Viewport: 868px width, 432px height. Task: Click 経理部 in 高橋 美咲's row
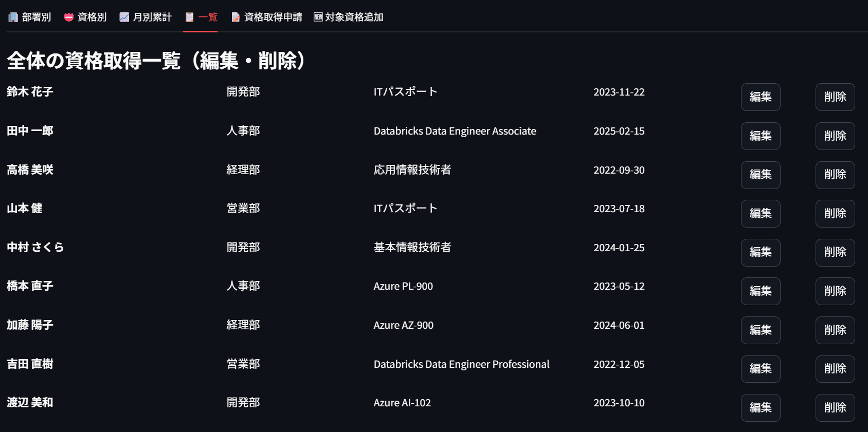[x=243, y=170]
